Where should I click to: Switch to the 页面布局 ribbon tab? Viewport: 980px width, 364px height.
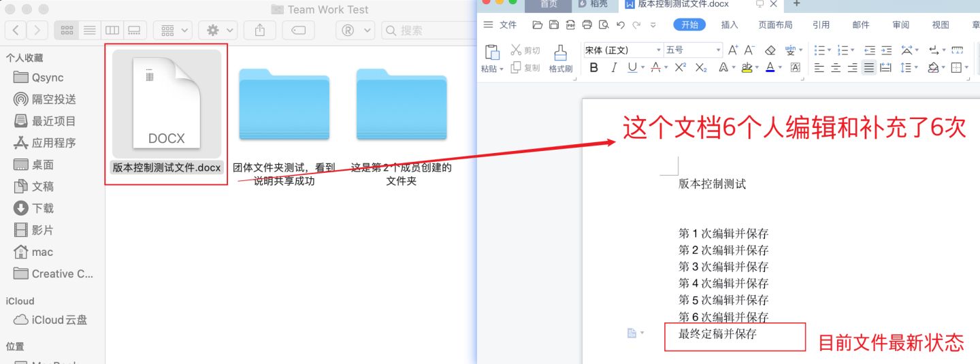coord(776,25)
